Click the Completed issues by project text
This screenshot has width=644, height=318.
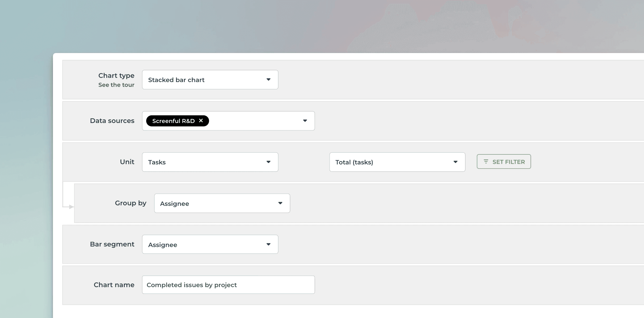pyautogui.click(x=191, y=285)
